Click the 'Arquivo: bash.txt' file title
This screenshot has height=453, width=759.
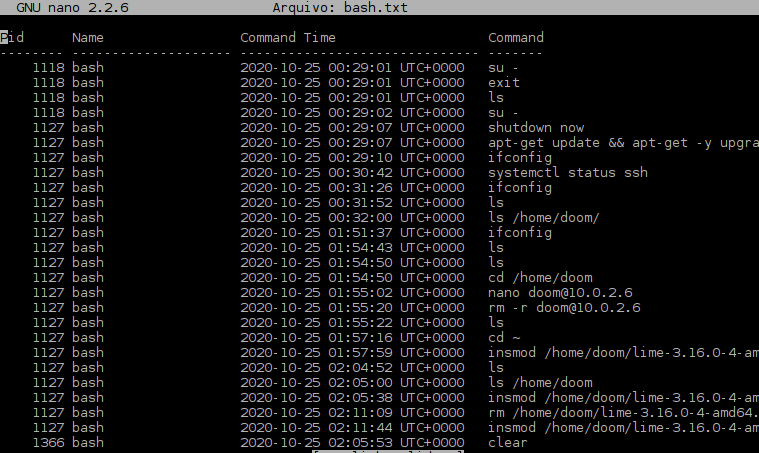tap(340, 8)
